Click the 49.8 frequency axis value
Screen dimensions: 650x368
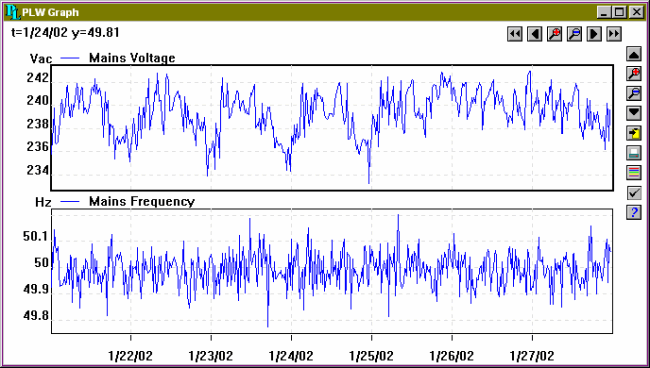36,316
